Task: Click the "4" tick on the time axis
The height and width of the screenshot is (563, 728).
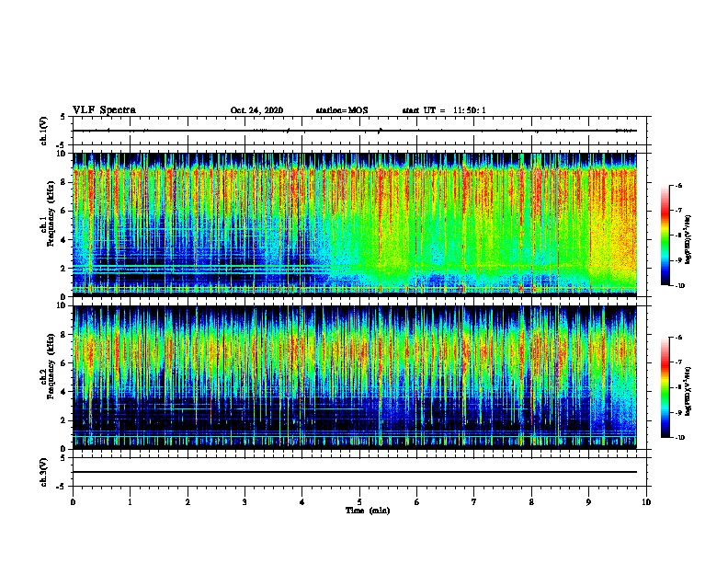Action: click(302, 502)
